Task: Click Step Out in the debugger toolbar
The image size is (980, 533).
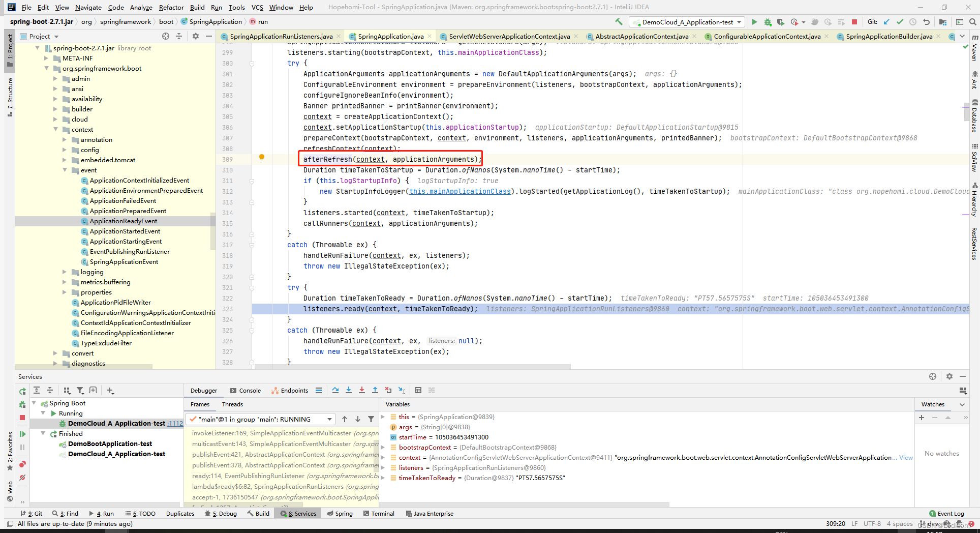Action: click(375, 390)
